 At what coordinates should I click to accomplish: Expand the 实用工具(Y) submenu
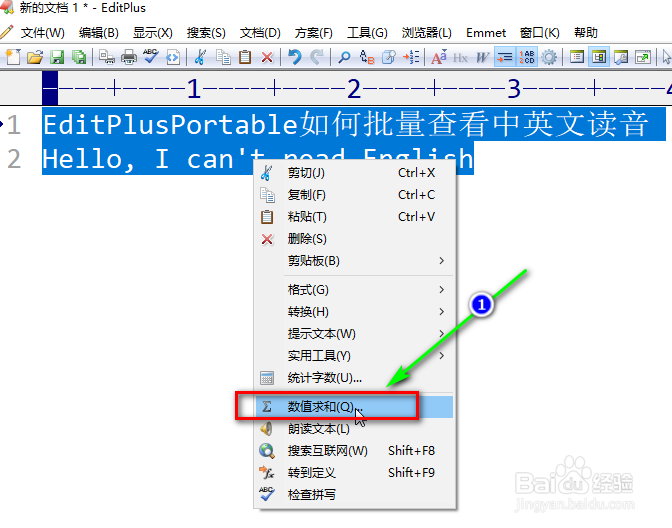tap(354, 356)
